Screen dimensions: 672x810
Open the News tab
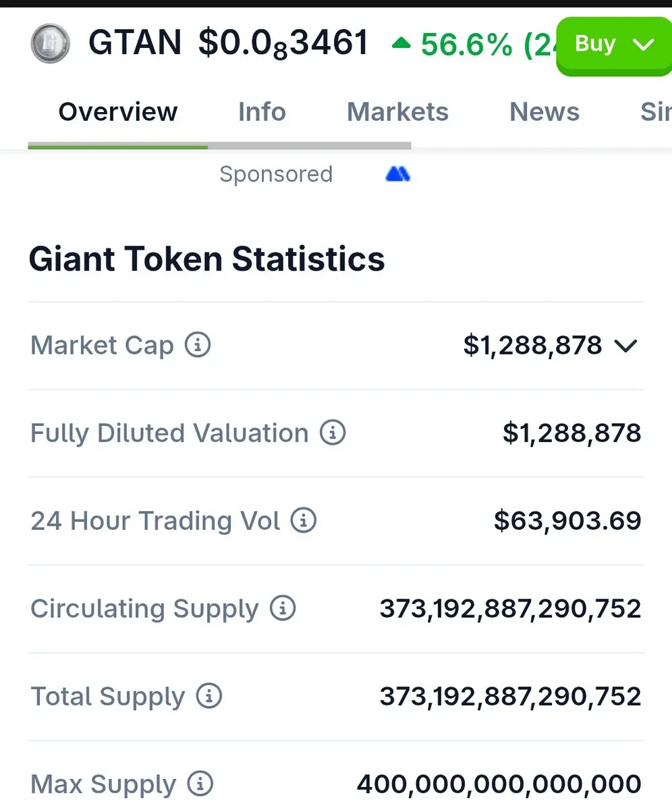coord(544,111)
